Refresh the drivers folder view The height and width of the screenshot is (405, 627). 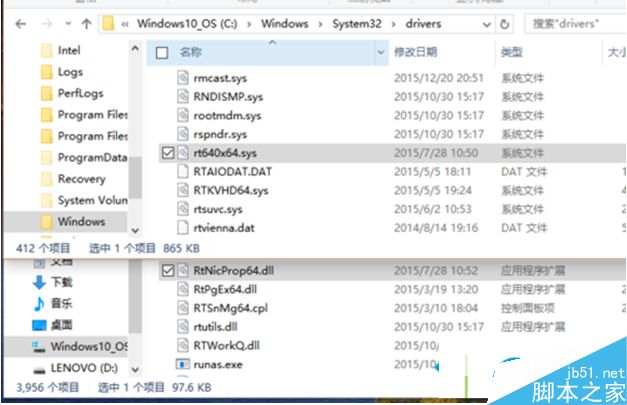[505, 24]
